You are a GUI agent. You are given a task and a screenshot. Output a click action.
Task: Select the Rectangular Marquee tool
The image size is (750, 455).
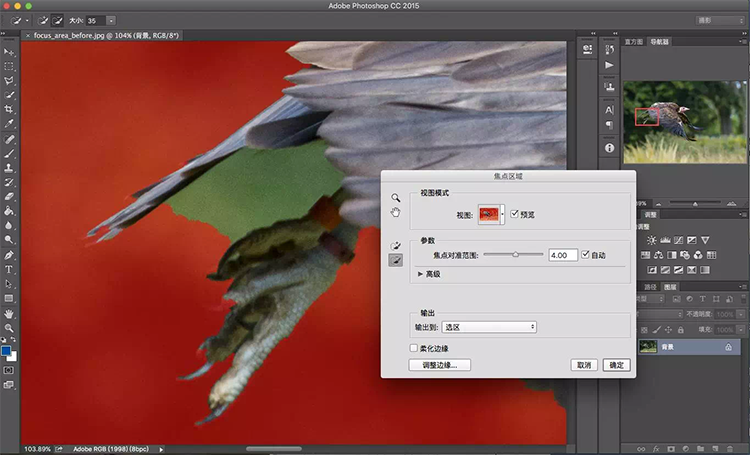[x=9, y=67]
